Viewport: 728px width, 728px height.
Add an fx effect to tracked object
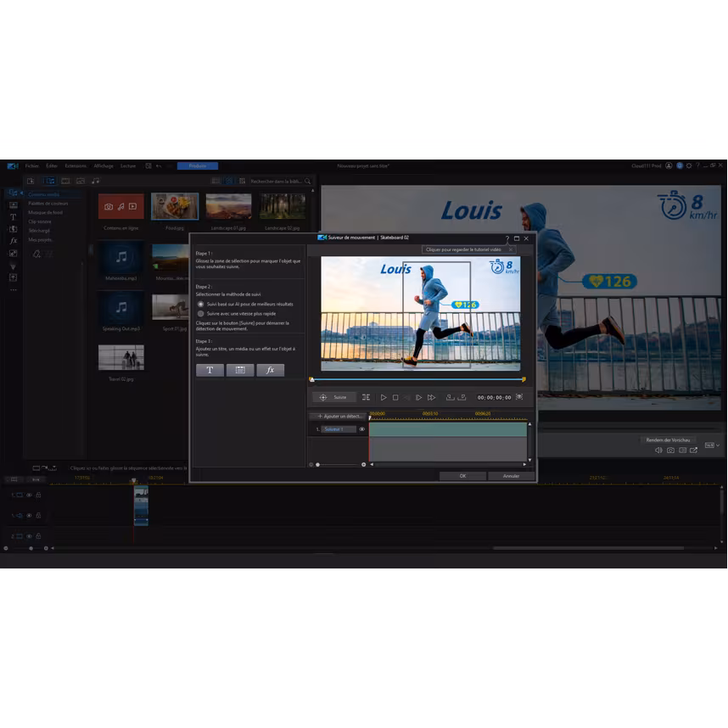tap(270, 370)
